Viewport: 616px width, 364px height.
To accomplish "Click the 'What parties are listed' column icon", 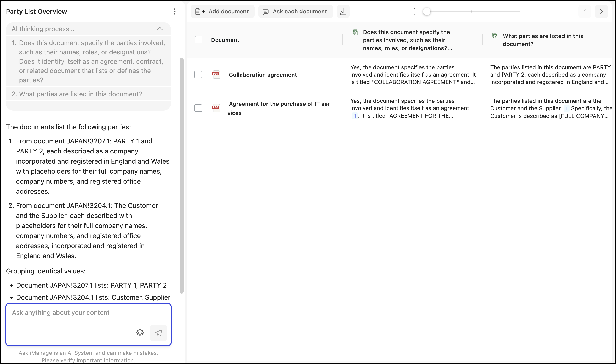I will click(x=494, y=36).
